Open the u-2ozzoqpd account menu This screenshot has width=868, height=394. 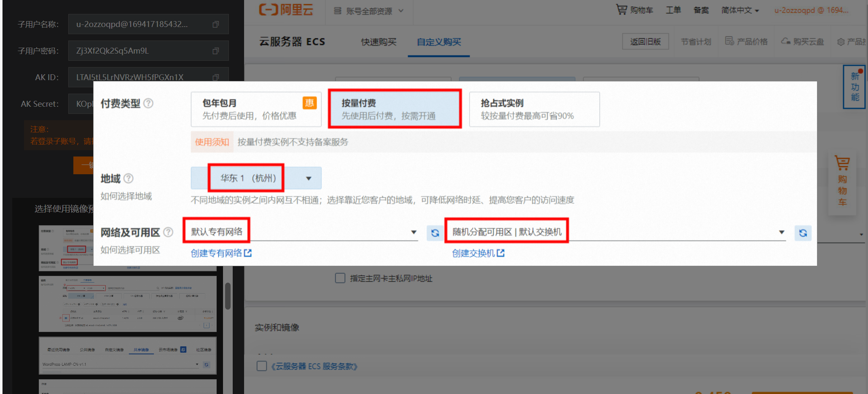(x=811, y=10)
